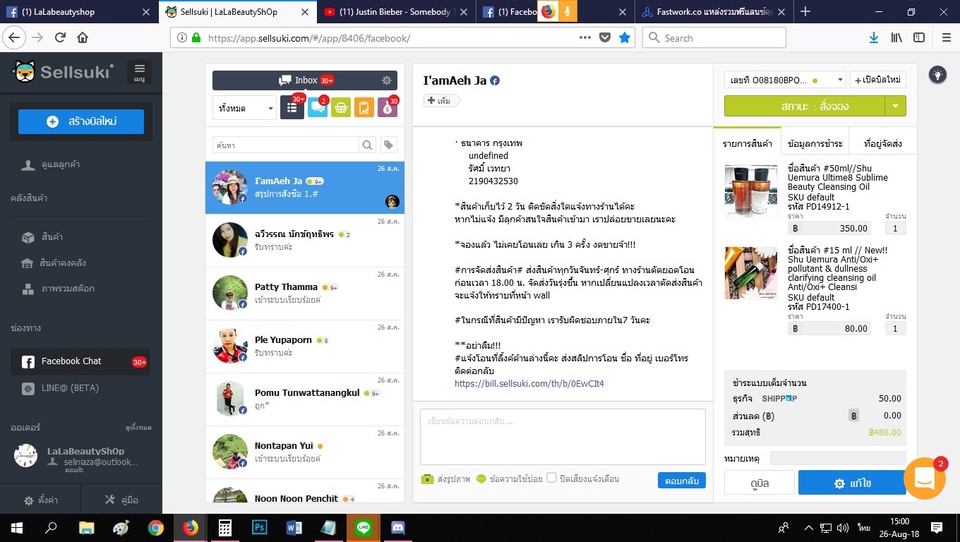The width and height of the screenshot is (960, 542).
Task: Reload the page
Action: click(60, 37)
